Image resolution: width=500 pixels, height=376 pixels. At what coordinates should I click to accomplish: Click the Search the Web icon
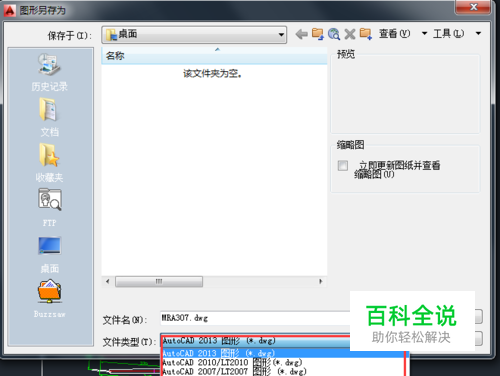tap(334, 34)
